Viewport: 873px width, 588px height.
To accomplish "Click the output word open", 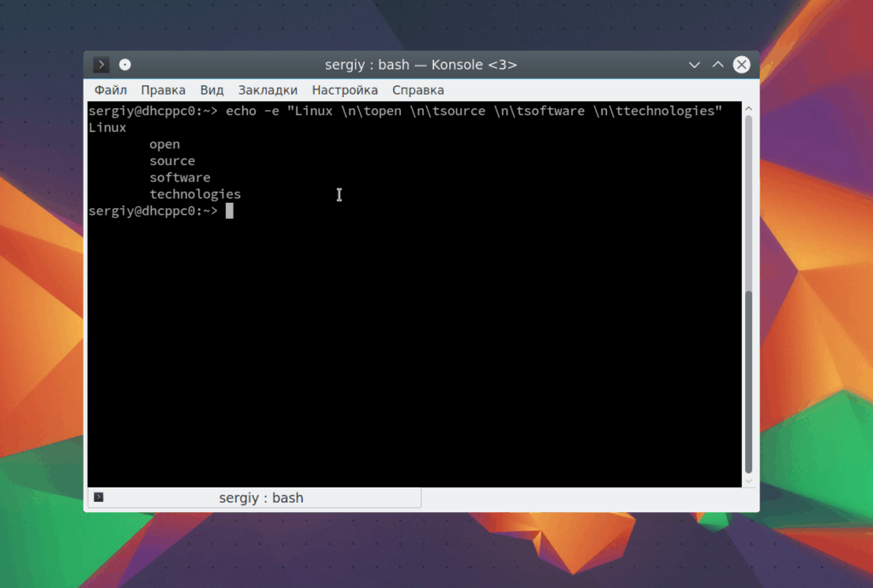I will click(x=165, y=145).
